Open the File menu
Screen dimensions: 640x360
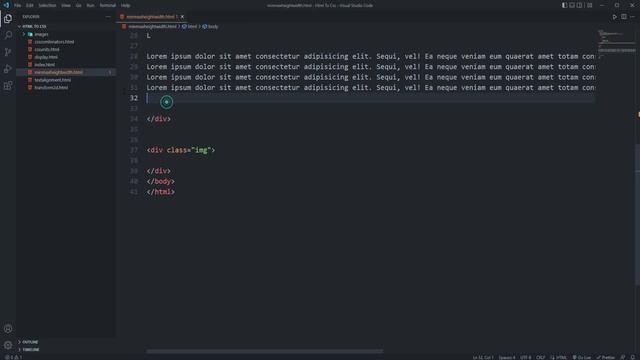point(18,5)
